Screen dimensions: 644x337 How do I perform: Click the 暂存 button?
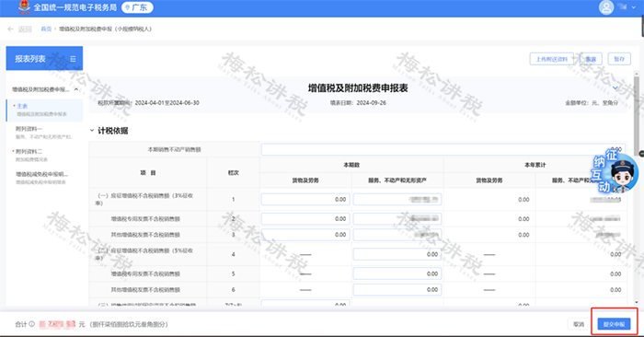pyautogui.click(x=619, y=59)
